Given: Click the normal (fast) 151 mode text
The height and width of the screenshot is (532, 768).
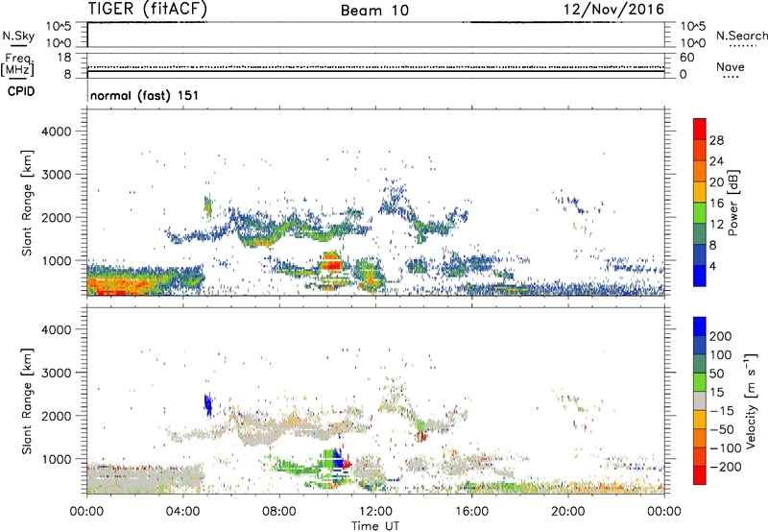Looking at the screenshot, I should point(145,95).
